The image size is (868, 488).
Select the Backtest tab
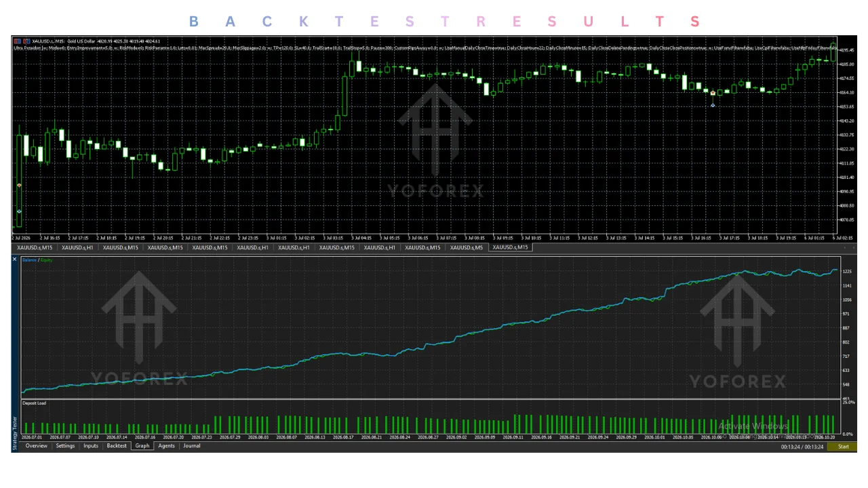117,446
